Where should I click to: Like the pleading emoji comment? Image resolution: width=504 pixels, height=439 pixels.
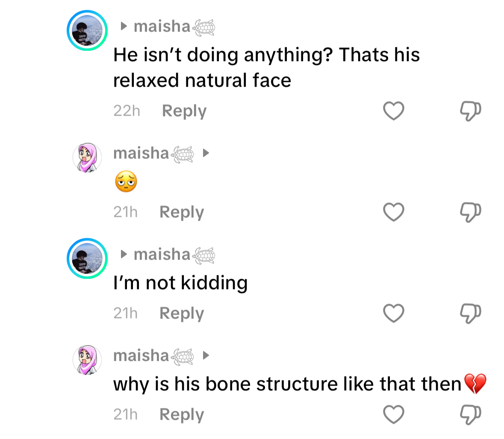pyautogui.click(x=393, y=212)
